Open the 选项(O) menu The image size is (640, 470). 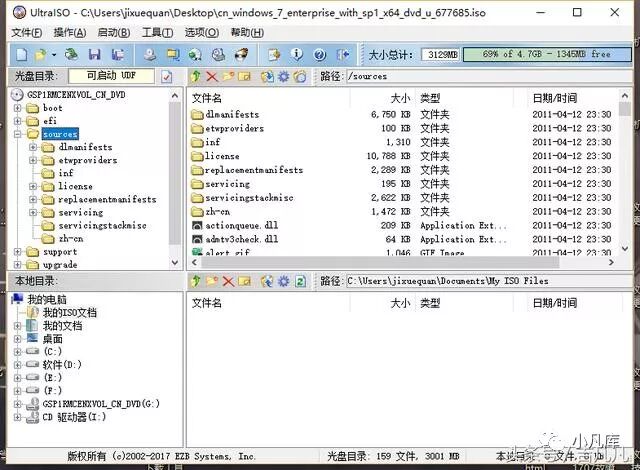(202, 33)
